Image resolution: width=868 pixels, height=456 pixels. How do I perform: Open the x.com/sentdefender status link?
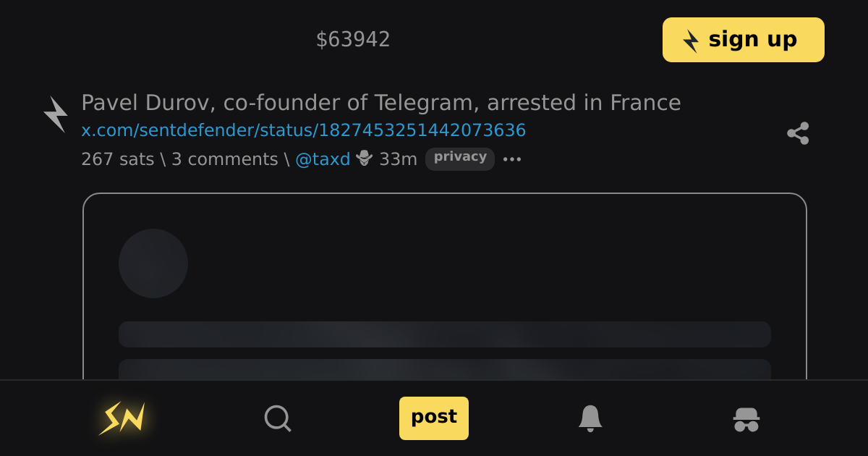pyautogui.click(x=303, y=130)
